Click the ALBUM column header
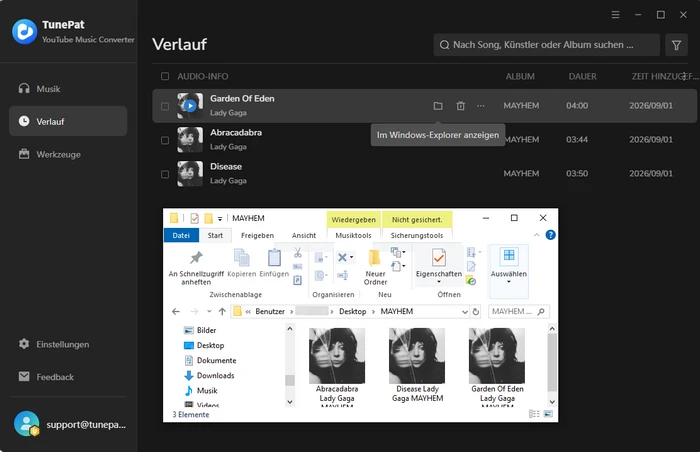 [520, 76]
